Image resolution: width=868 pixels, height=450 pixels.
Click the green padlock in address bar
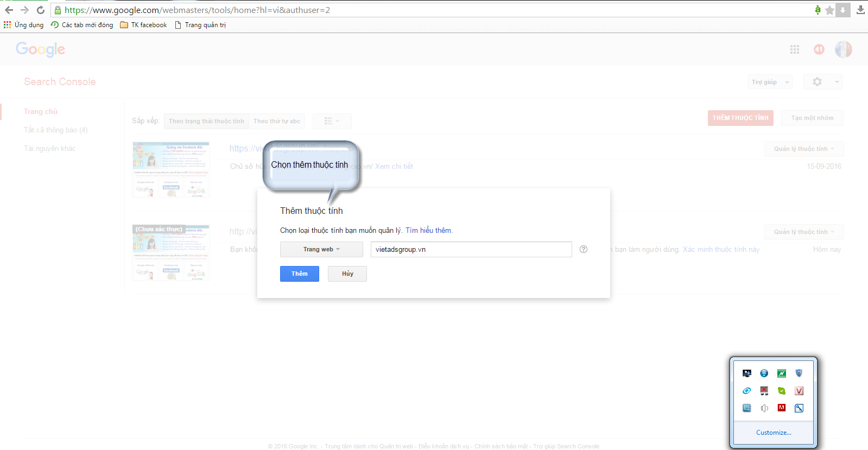point(58,10)
